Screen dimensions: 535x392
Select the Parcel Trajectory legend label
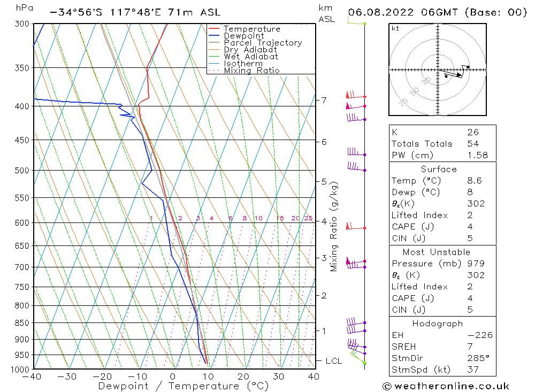(x=263, y=43)
